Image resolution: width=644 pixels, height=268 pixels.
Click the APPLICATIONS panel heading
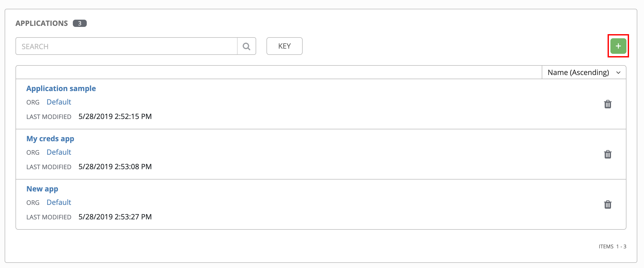[42, 23]
